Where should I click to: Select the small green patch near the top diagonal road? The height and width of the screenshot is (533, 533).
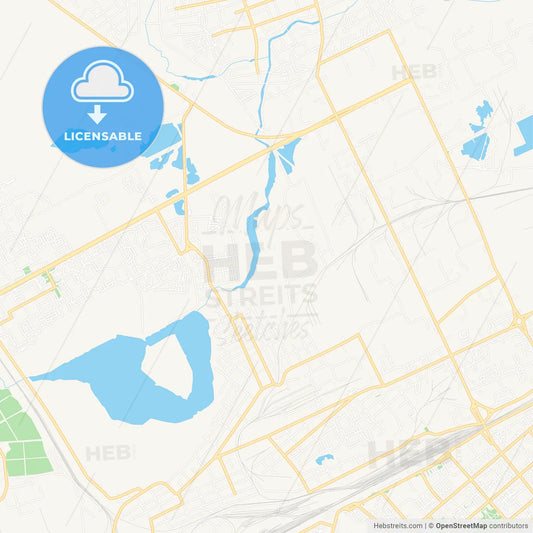point(175,87)
